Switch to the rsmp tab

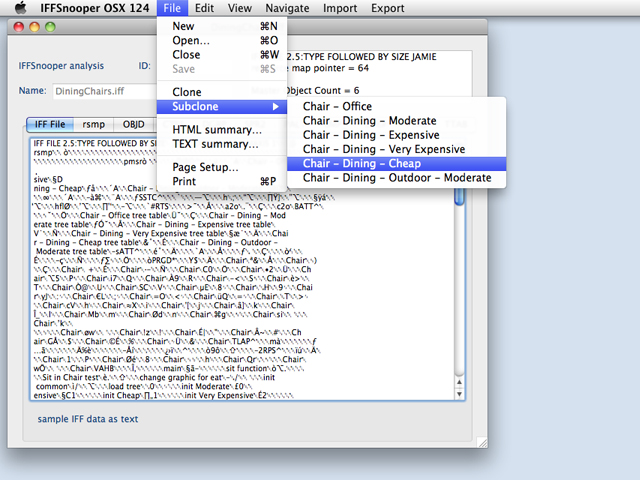point(94,125)
